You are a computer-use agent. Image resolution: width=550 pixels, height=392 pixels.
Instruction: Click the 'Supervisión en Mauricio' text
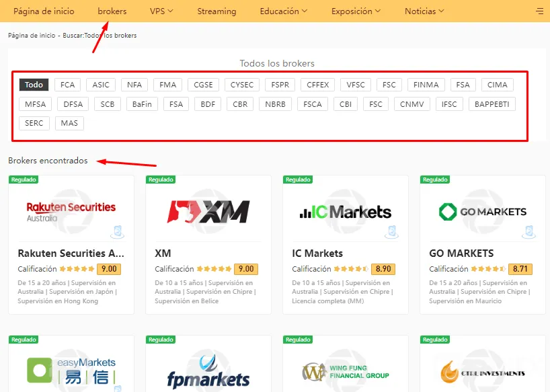[465, 301]
